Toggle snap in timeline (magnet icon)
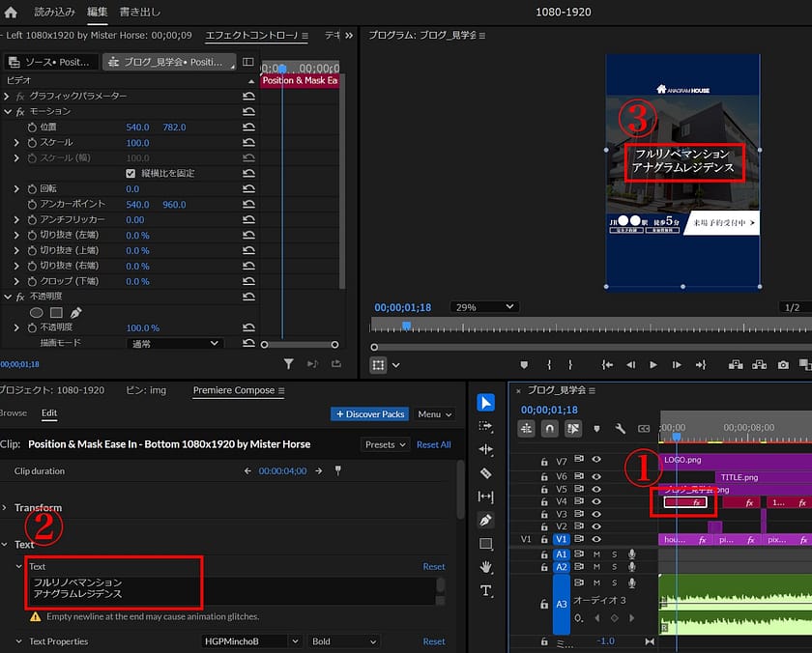Image resolution: width=812 pixels, height=653 pixels. point(549,429)
